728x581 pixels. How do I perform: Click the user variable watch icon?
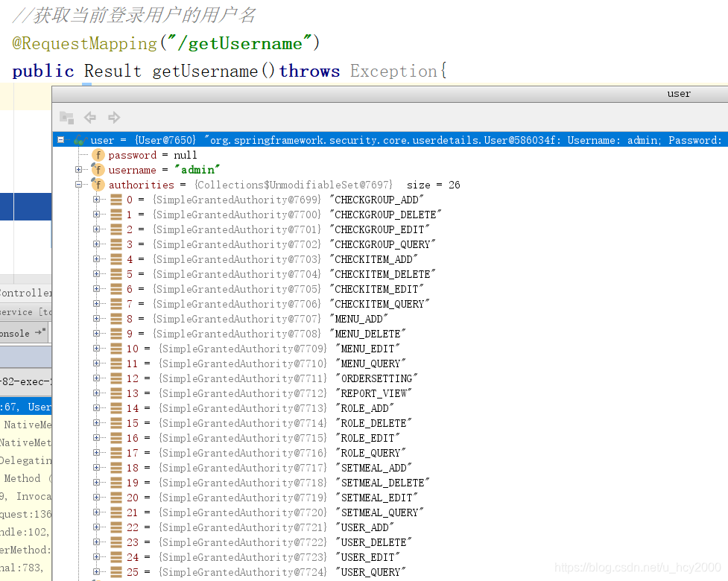80,140
